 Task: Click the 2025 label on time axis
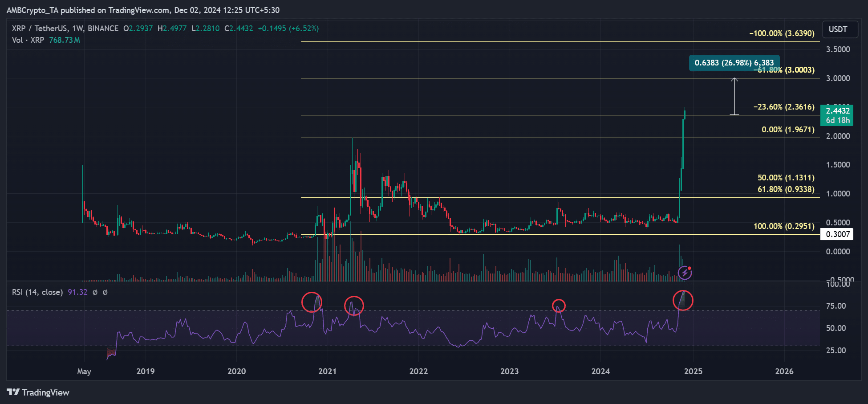(693, 371)
